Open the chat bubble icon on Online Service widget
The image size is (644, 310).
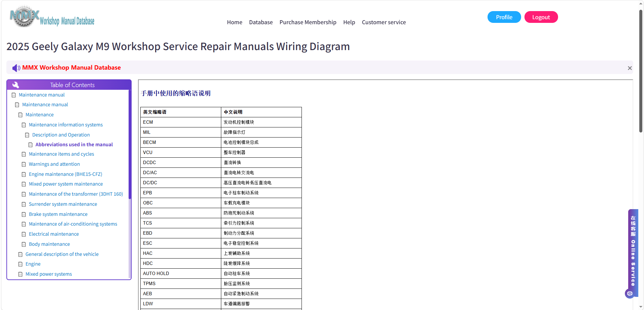630,294
